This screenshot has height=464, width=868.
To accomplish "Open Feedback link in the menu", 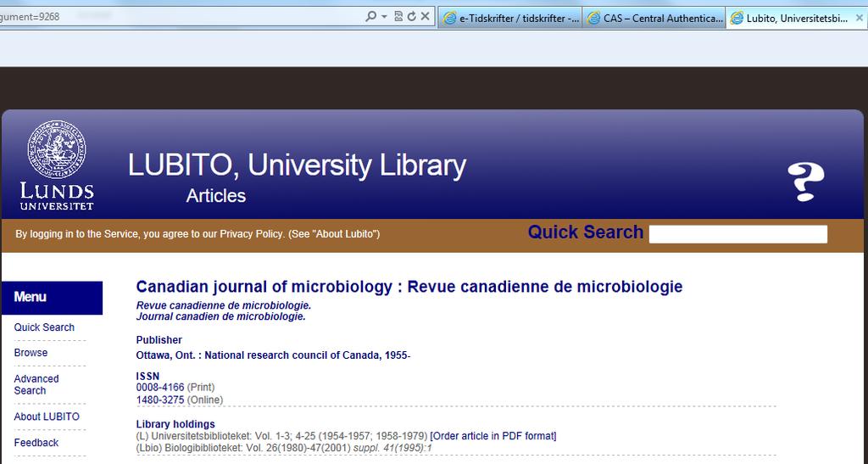I will (x=36, y=443).
